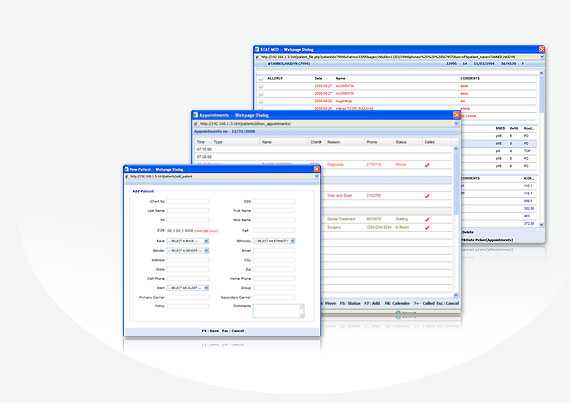This screenshot has height=403, width=570.
Task: Click the Policy input field
Action: click(x=188, y=306)
